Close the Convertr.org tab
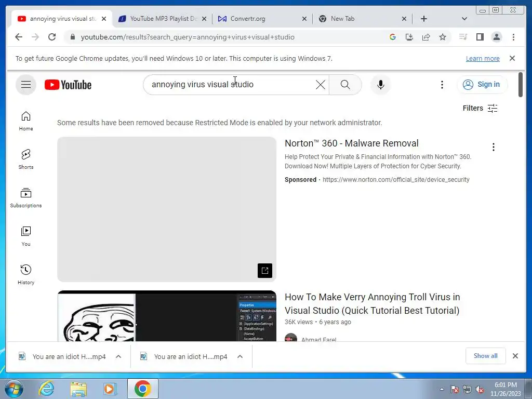This screenshot has width=532, height=399. click(x=304, y=19)
